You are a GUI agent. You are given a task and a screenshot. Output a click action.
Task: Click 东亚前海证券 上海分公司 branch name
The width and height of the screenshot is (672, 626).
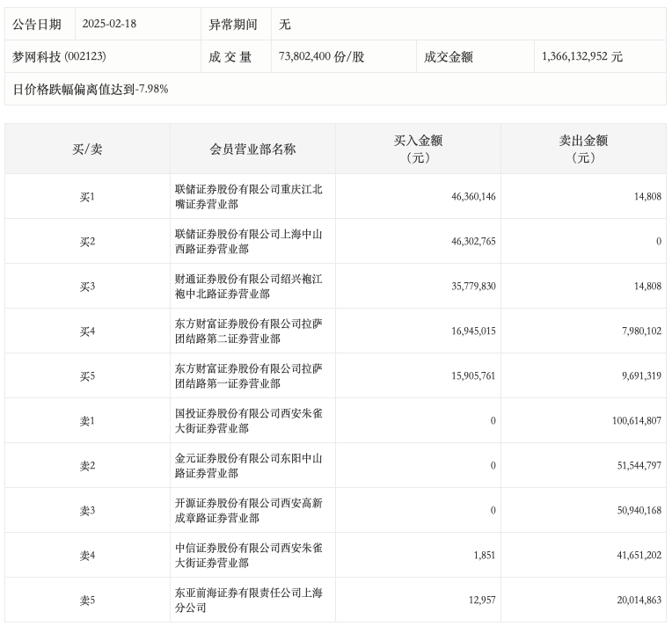[249, 600]
